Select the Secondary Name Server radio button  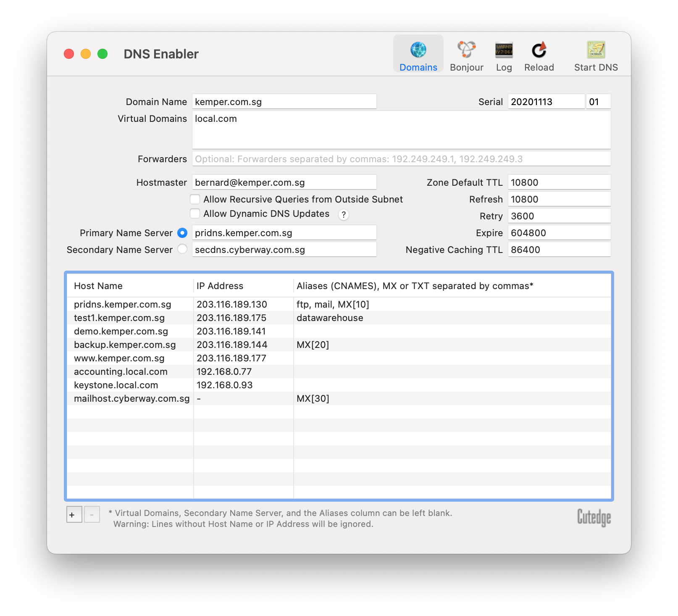point(182,249)
